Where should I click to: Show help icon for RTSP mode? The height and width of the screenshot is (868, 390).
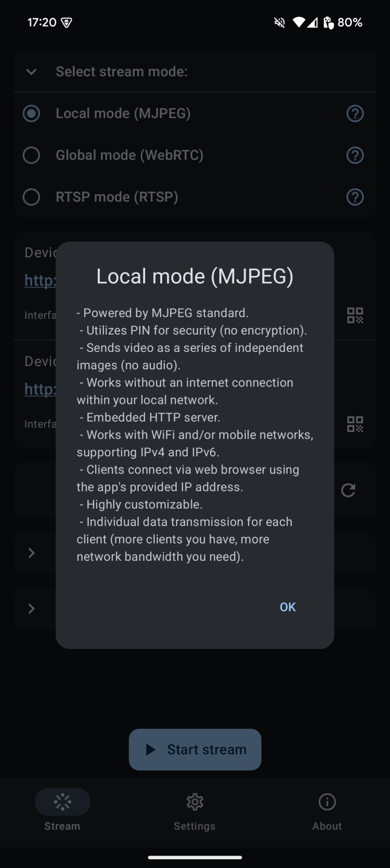point(355,197)
